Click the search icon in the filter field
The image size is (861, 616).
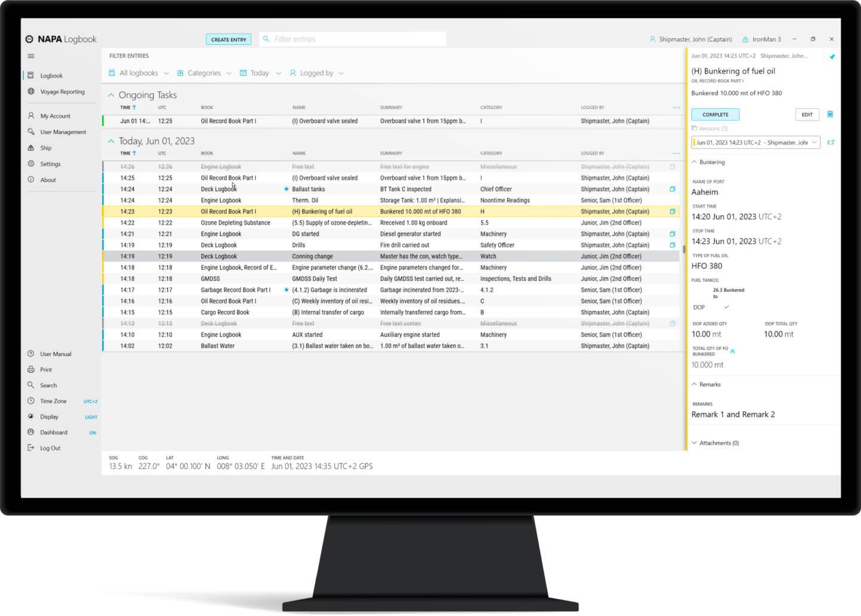pos(265,39)
